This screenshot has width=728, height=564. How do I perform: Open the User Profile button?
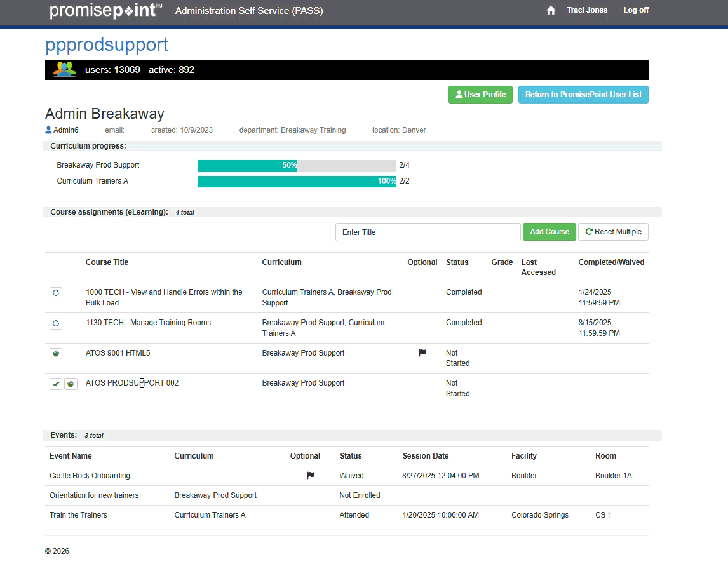(x=481, y=95)
